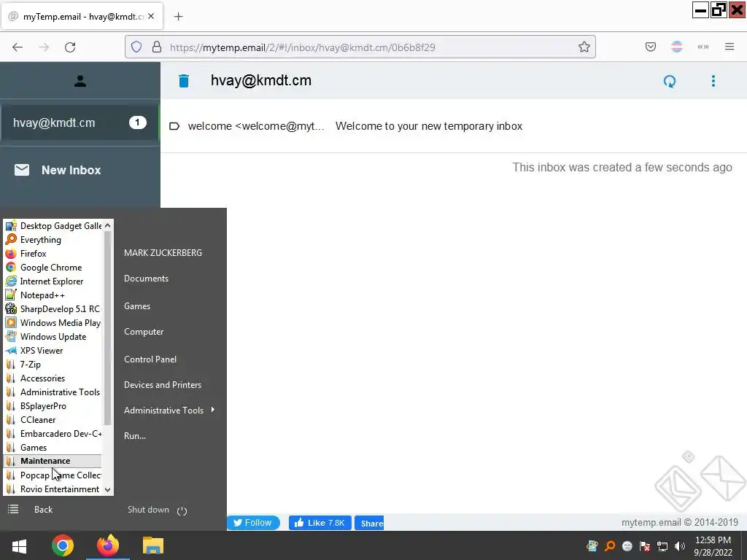Click the Facebook Like 7.8K button
The width and height of the screenshot is (747, 560).
(x=320, y=522)
